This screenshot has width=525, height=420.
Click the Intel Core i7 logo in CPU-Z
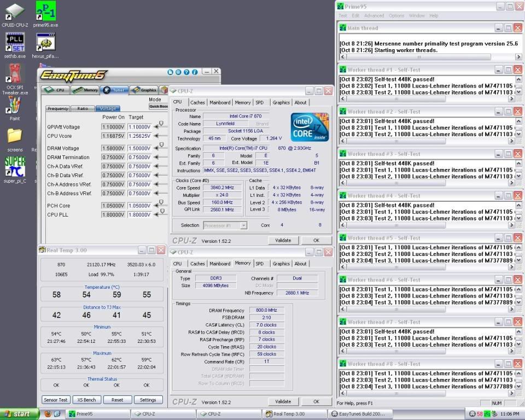coord(310,127)
